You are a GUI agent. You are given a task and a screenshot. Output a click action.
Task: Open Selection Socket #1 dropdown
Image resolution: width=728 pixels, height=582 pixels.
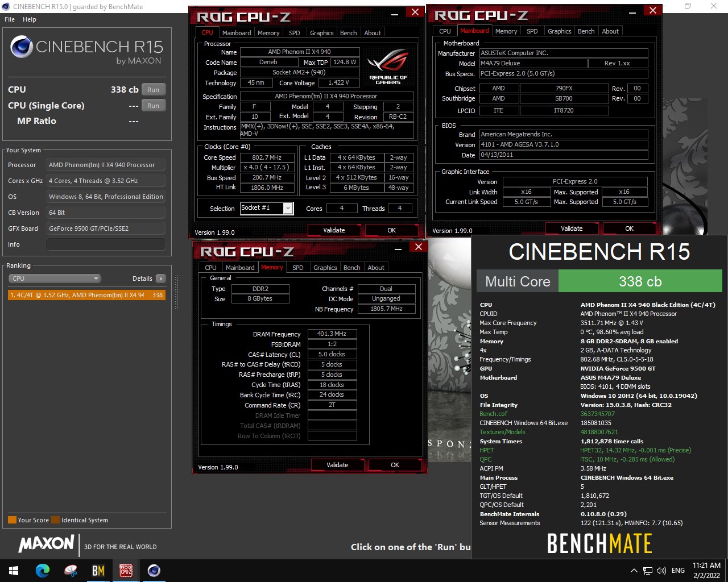[x=267, y=208]
